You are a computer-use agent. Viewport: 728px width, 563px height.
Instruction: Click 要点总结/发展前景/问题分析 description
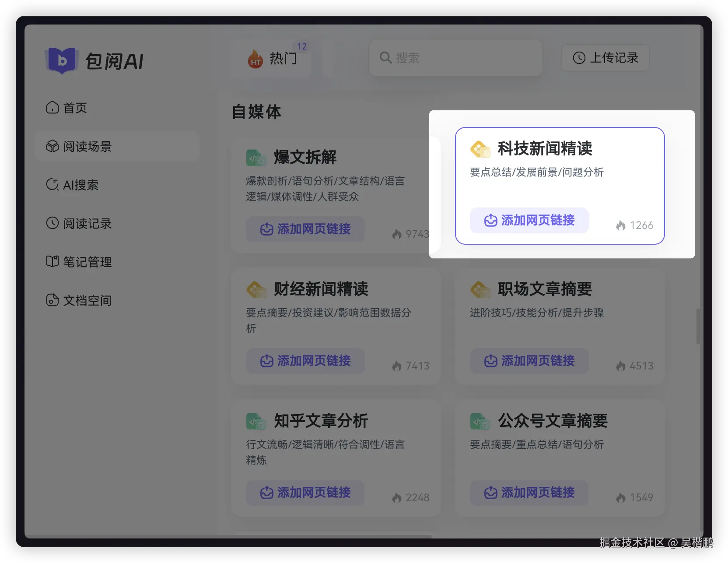click(x=537, y=172)
